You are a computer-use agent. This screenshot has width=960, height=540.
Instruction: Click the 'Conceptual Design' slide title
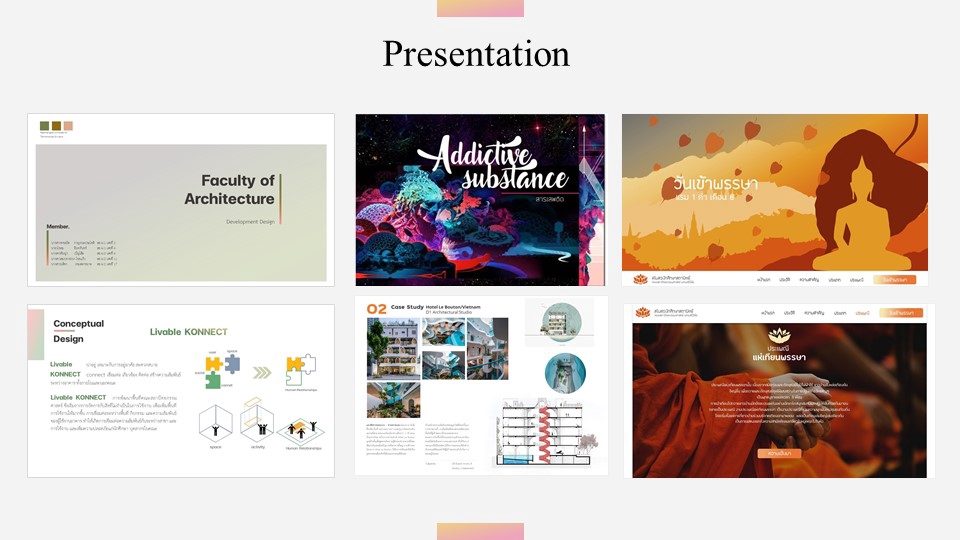tap(78, 331)
